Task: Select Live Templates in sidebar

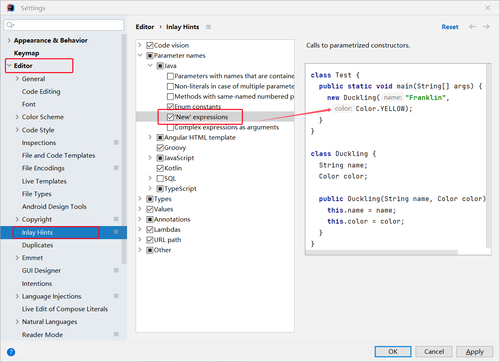Action: click(x=44, y=181)
